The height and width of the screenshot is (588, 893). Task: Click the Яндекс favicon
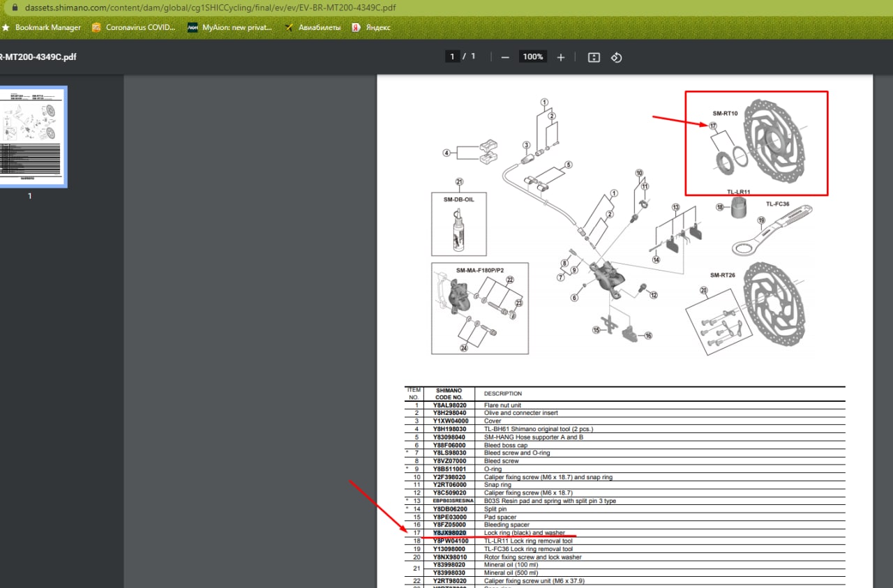pyautogui.click(x=355, y=28)
